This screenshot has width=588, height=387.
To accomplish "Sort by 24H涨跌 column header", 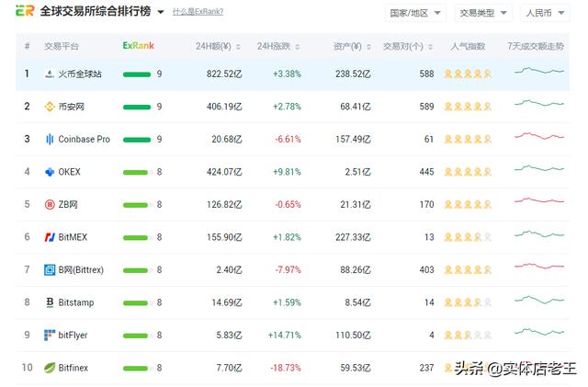I will point(277,45).
